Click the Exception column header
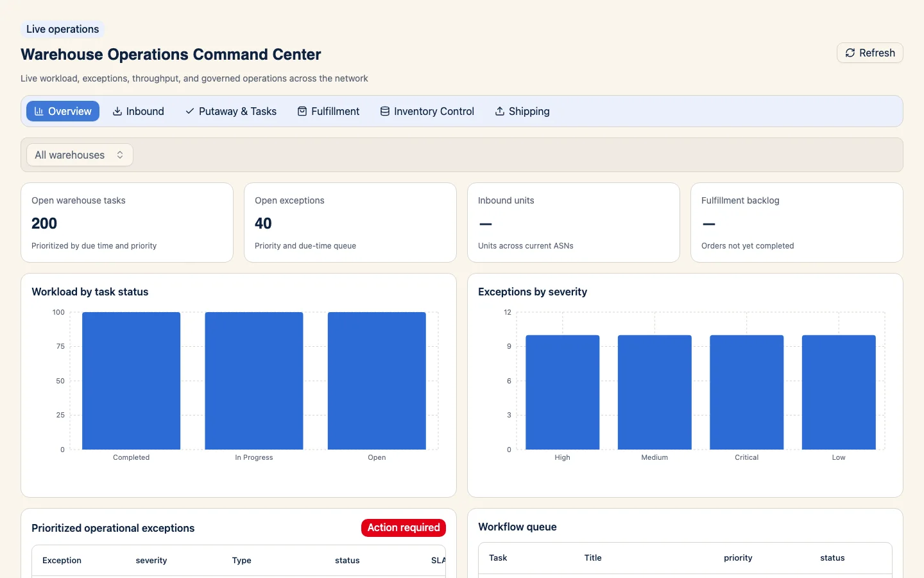924x578 pixels. (62, 561)
